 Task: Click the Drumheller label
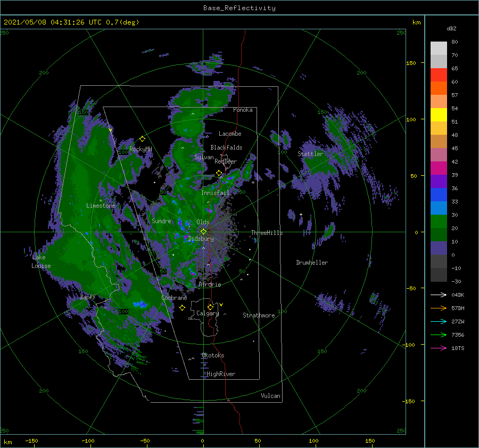click(312, 263)
